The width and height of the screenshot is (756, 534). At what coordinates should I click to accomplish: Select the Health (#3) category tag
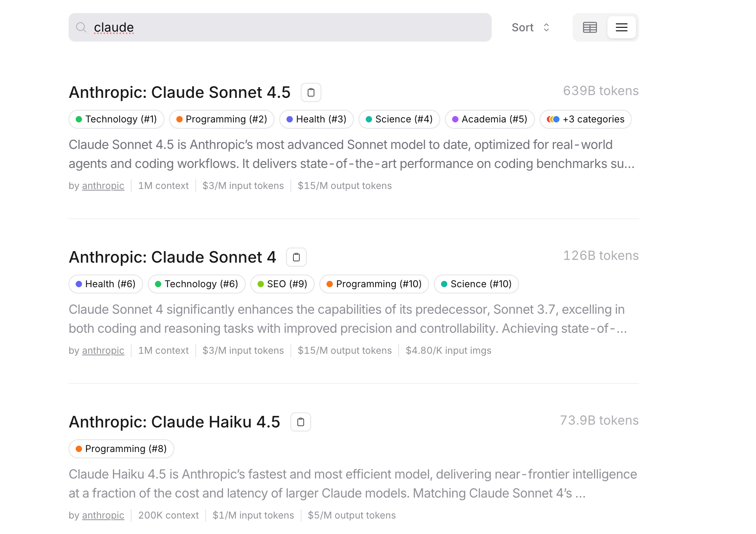coord(317,119)
